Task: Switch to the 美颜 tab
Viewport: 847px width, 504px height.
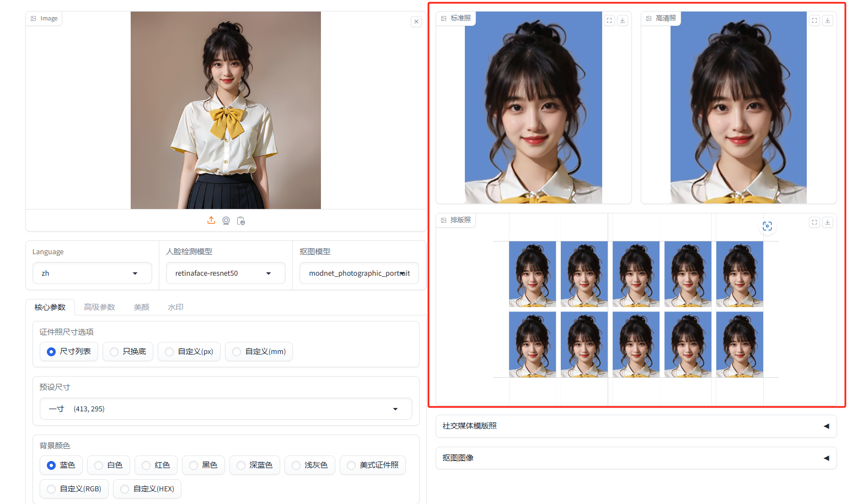Action: pyautogui.click(x=142, y=307)
